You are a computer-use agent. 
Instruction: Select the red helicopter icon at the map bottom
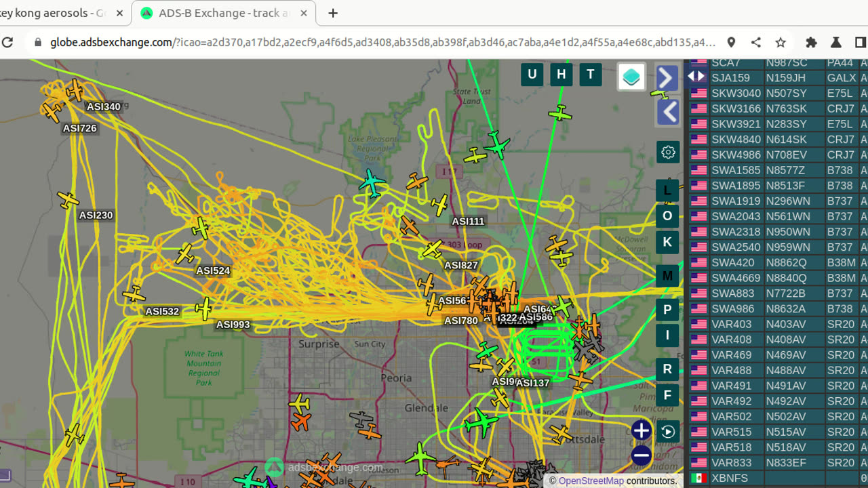[x=446, y=464]
